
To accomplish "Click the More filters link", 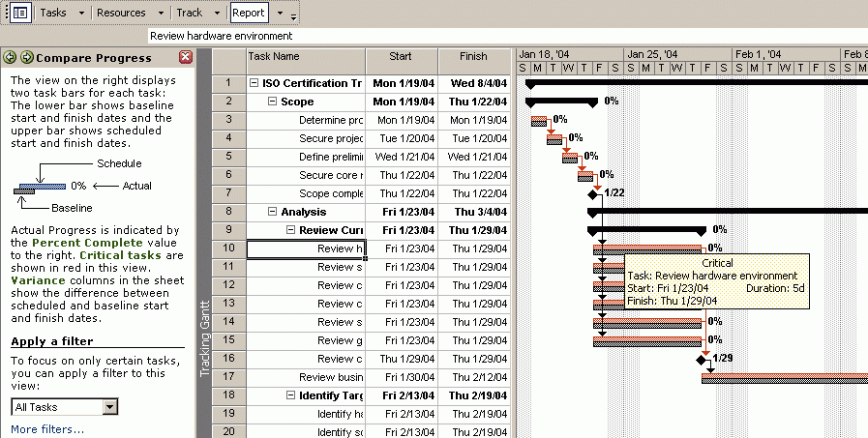I will [x=47, y=429].
